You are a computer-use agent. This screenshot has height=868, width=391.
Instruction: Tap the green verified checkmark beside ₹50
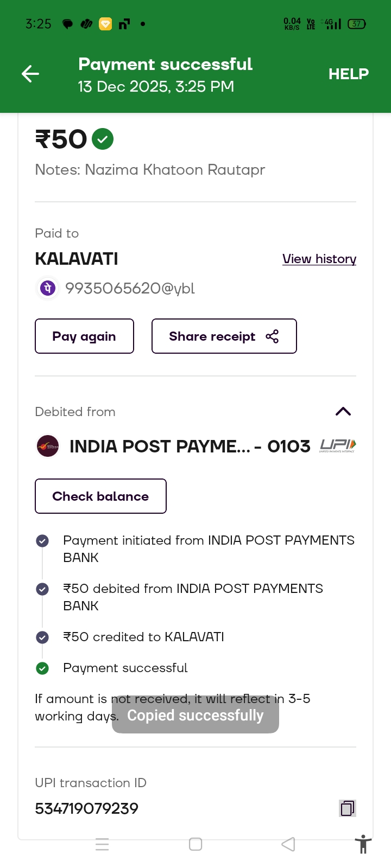tap(103, 139)
